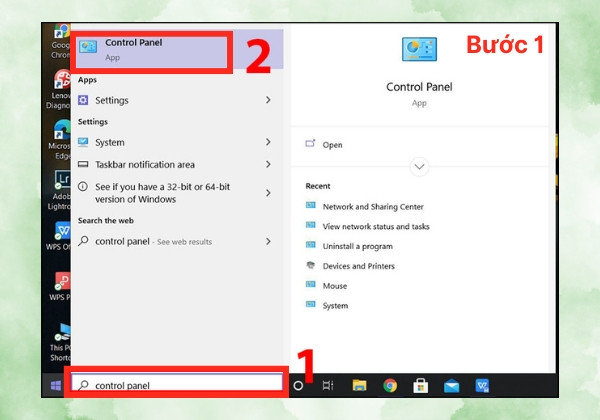Select the 32-bit or 64-bit Windows result

coord(177,193)
